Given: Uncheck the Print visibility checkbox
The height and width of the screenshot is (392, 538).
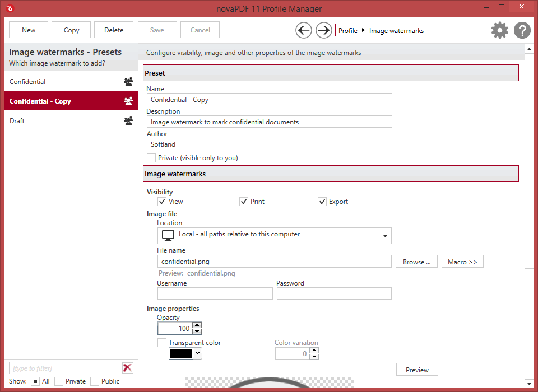Looking at the screenshot, I should pyautogui.click(x=244, y=202).
